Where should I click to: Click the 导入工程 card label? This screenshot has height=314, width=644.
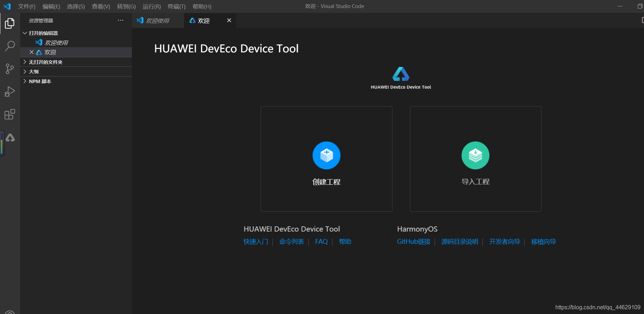click(x=475, y=182)
